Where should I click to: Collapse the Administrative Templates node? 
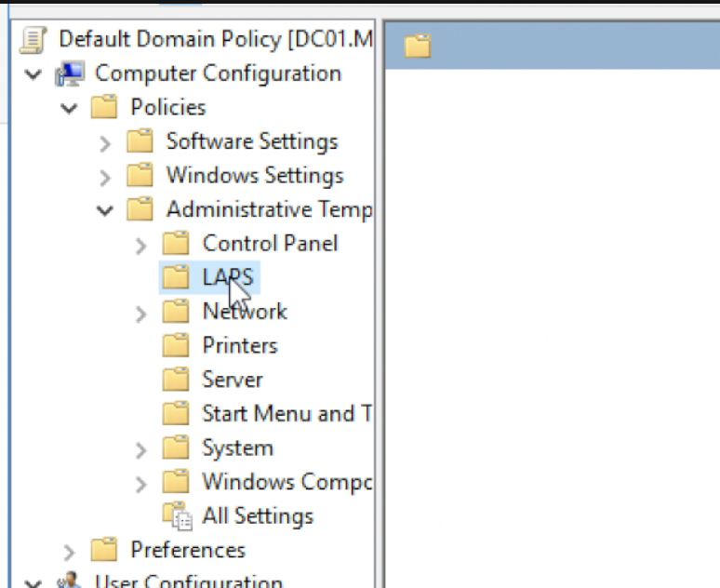click(x=105, y=210)
